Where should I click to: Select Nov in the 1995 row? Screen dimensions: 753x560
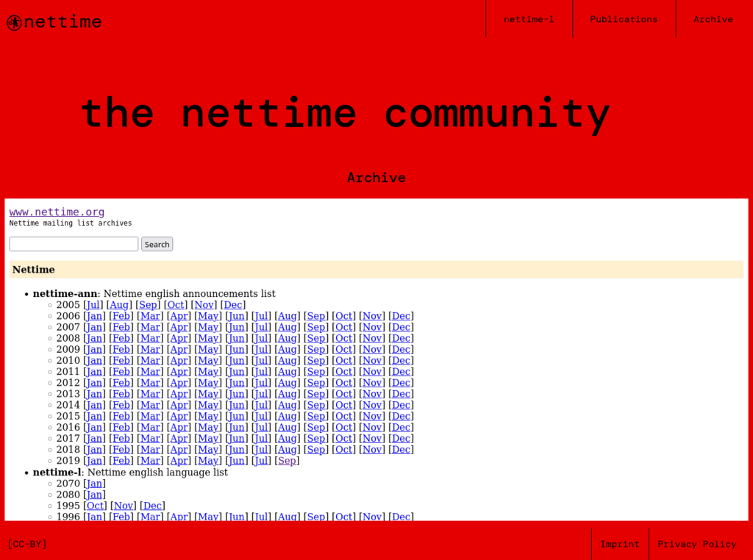click(x=124, y=506)
